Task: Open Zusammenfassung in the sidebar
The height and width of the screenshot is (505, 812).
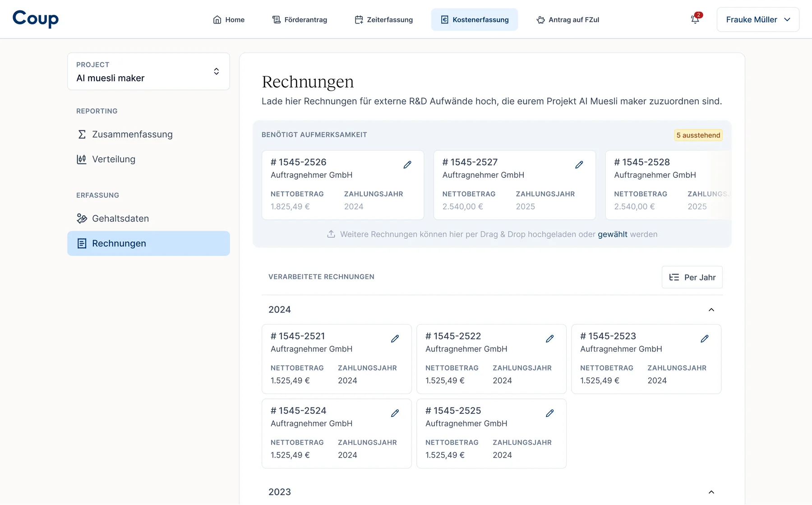Action: tap(148, 134)
